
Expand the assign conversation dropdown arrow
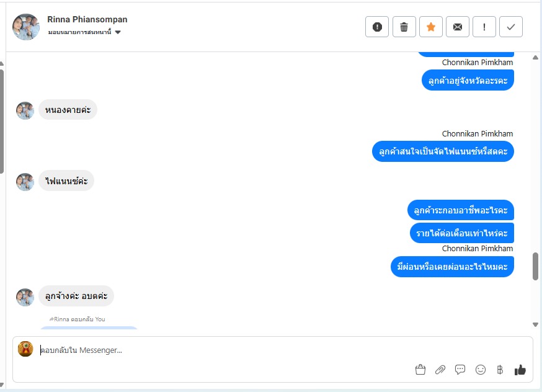(x=118, y=32)
